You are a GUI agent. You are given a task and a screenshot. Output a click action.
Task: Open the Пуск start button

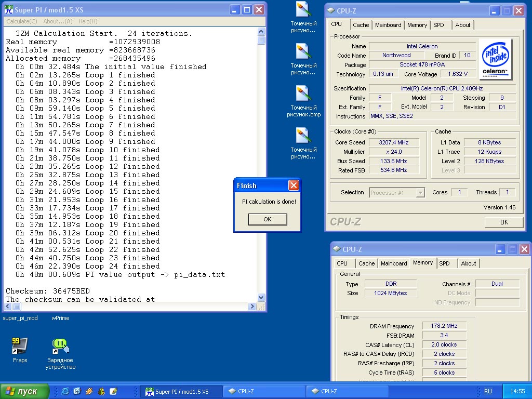point(24,391)
